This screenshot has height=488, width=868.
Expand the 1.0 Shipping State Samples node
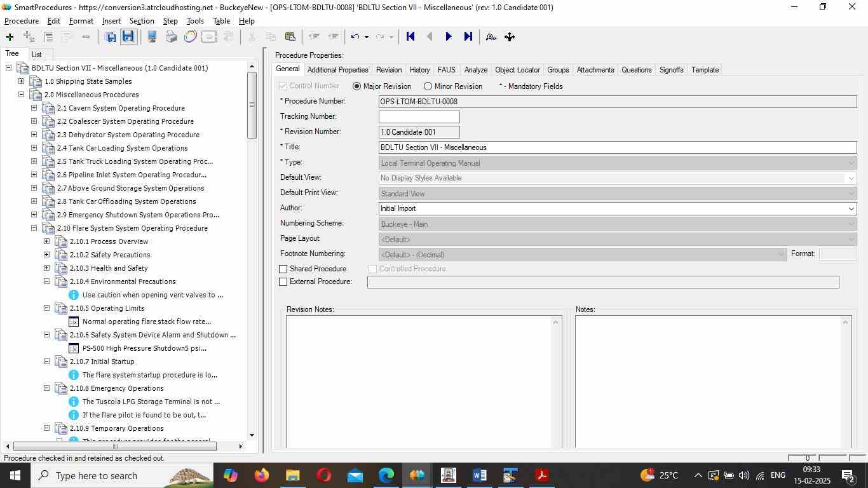22,81
